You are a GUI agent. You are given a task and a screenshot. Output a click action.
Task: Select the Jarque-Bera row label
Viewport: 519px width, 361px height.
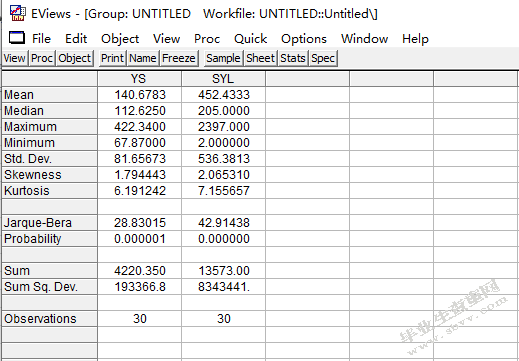[x=49, y=223]
